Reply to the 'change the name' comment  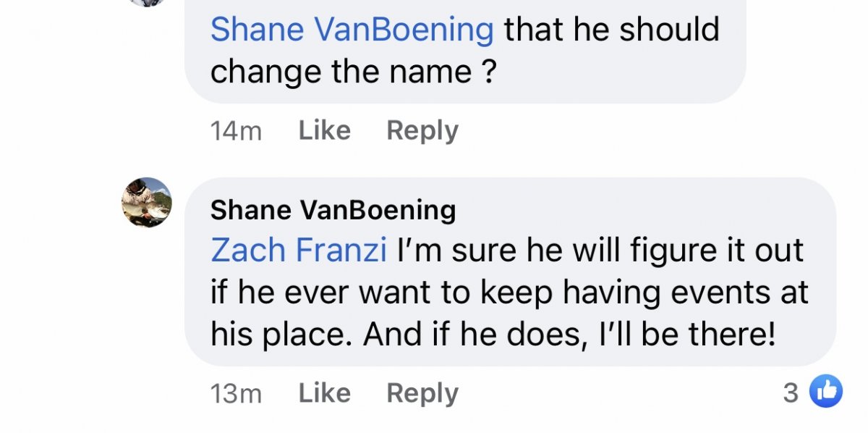[422, 130]
